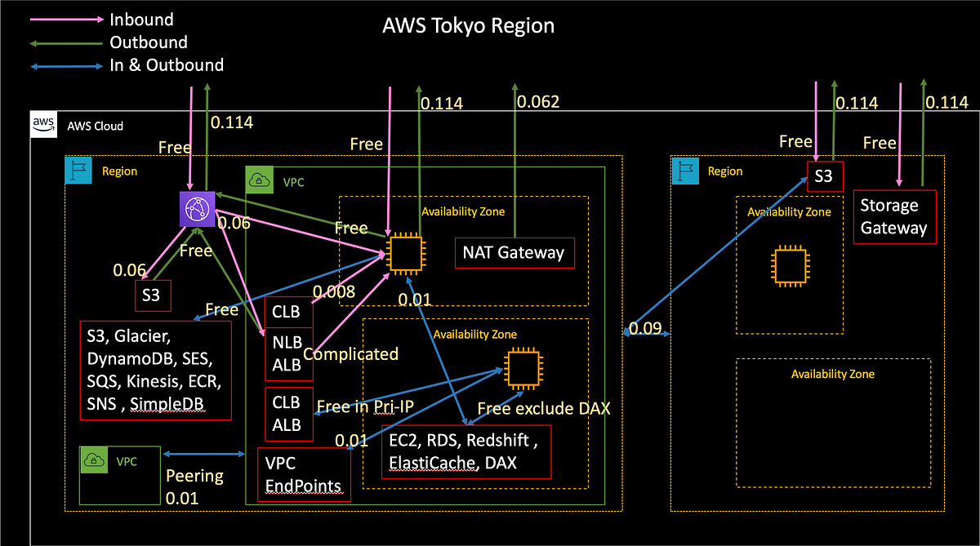Select the EC2 chip icon near NAT Gateway
980x546 pixels.
404,253
